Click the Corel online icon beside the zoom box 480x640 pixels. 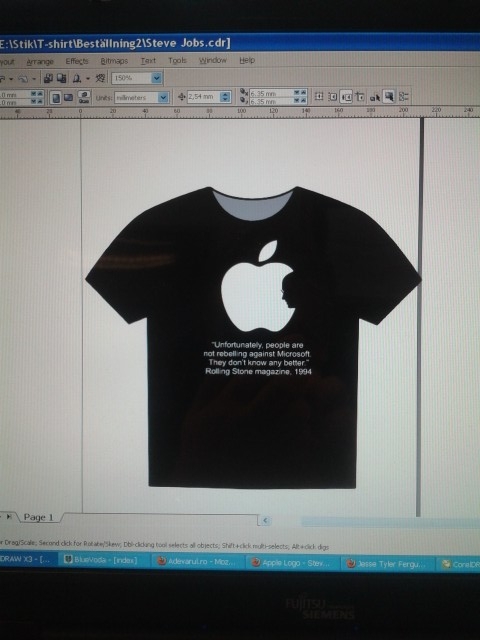[x=100, y=78]
